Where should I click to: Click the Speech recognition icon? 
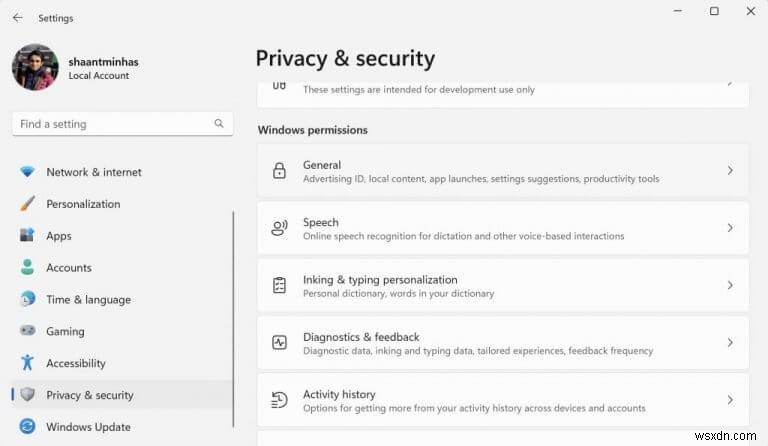280,228
